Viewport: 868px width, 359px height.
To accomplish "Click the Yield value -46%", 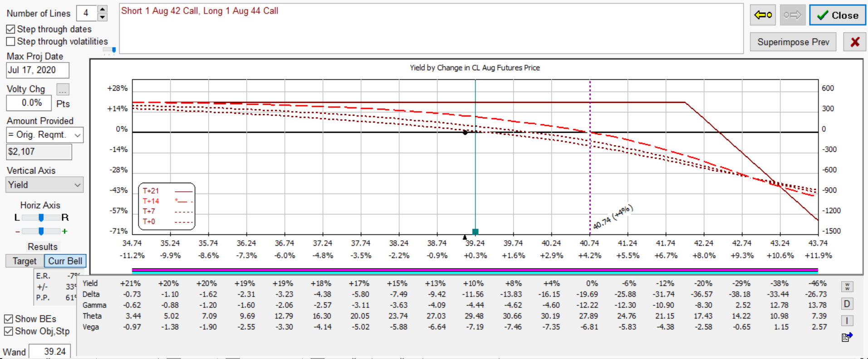I will coord(818,283).
